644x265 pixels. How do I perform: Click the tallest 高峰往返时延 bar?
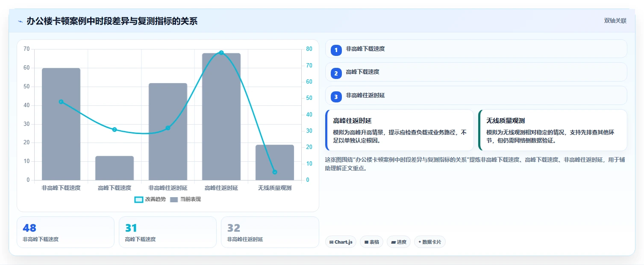point(221,116)
